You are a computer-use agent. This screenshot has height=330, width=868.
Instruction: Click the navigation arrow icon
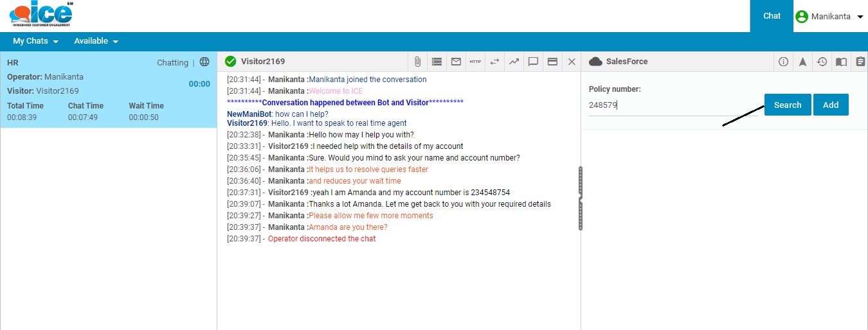point(802,62)
